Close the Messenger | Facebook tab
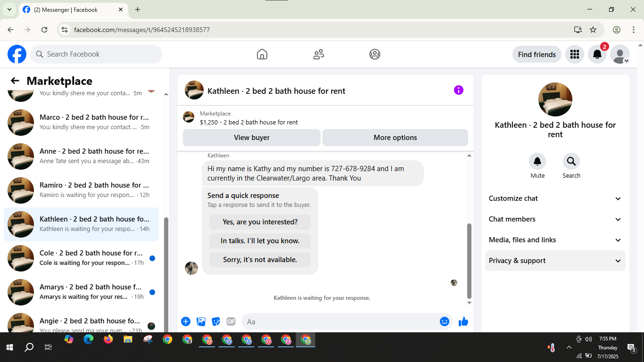This screenshot has height=362, width=644. [x=121, y=9]
